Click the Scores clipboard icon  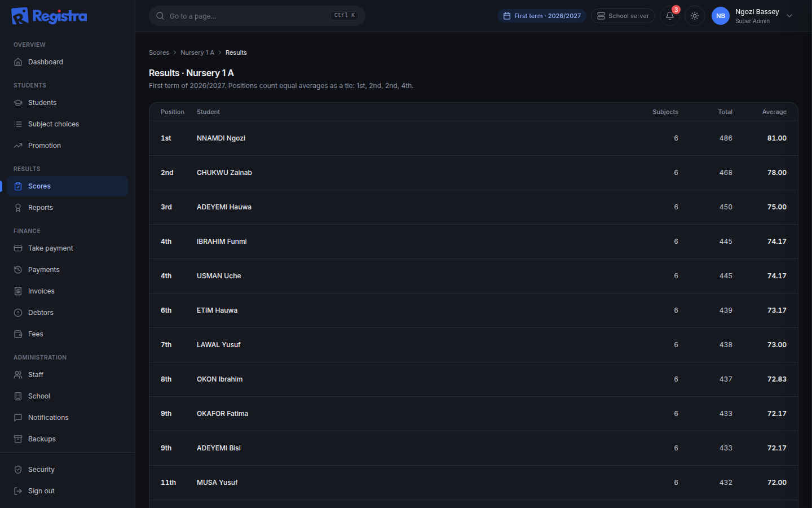coord(18,186)
